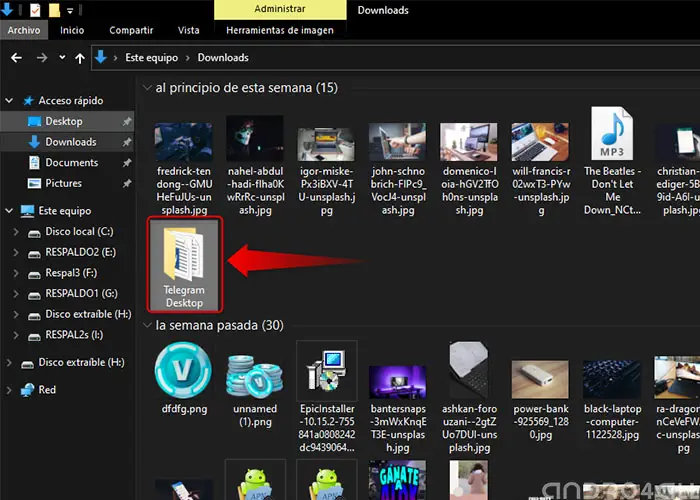Select the Telegram Desktop folder
The width and height of the screenshot is (700, 500).
[x=184, y=265]
